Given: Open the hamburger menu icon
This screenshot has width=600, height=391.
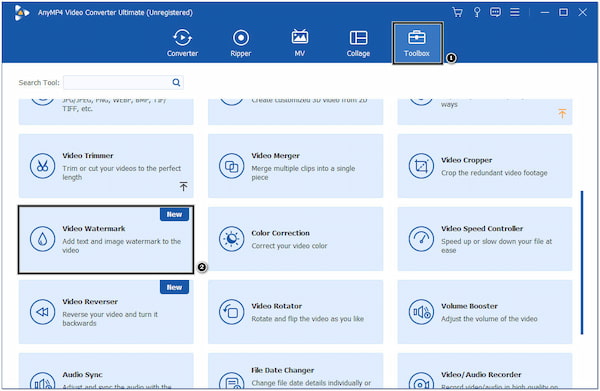Looking at the screenshot, I should coord(515,12).
